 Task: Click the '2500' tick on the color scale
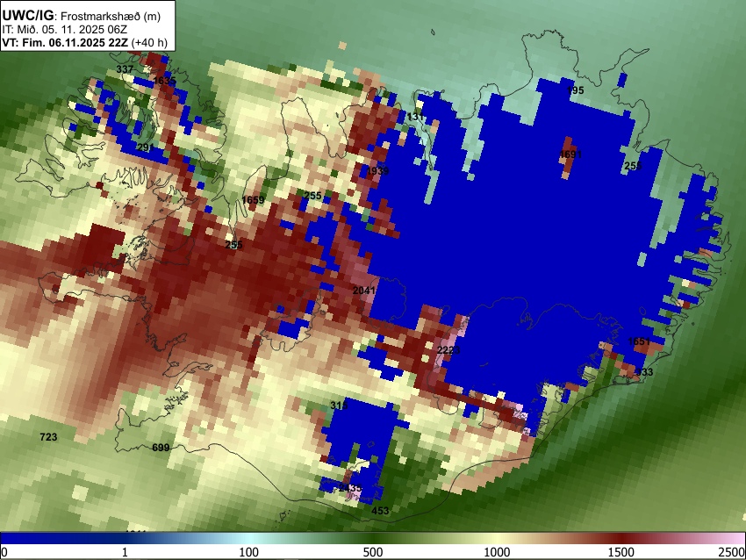732,552
